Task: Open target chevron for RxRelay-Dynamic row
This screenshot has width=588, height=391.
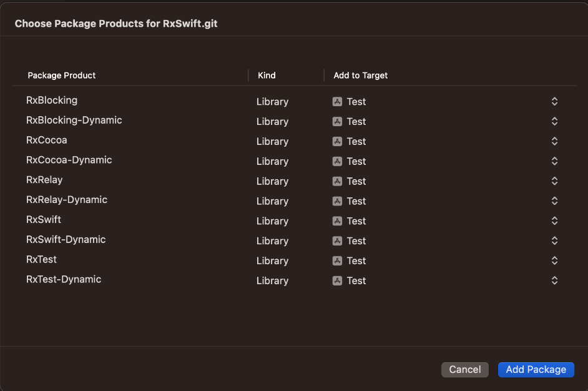Action: coord(554,200)
